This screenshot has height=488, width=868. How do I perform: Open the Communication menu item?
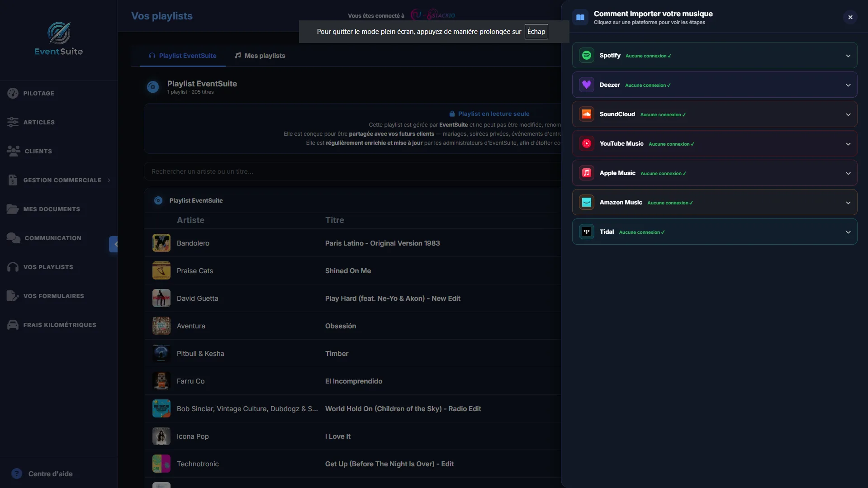(x=53, y=238)
